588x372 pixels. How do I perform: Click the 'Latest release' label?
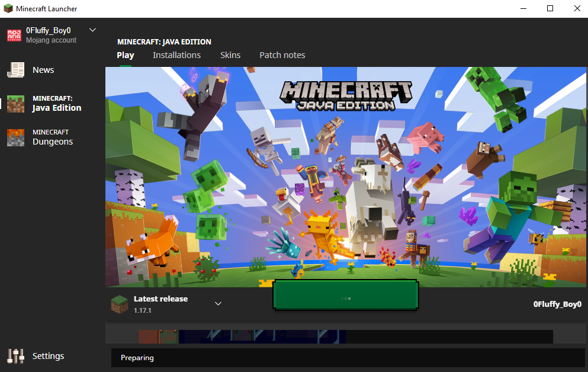pos(161,299)
